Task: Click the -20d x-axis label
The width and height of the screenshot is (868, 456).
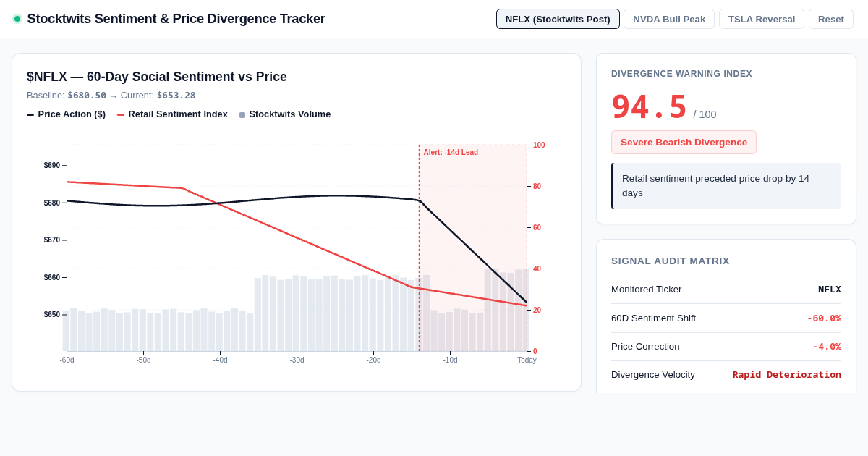Action: (x=373, y=360)
